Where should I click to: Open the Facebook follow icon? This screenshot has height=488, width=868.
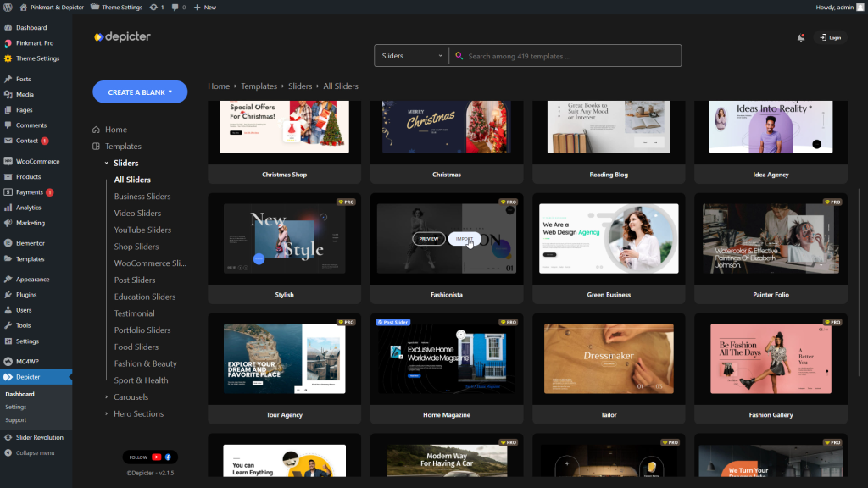point(168,457)
